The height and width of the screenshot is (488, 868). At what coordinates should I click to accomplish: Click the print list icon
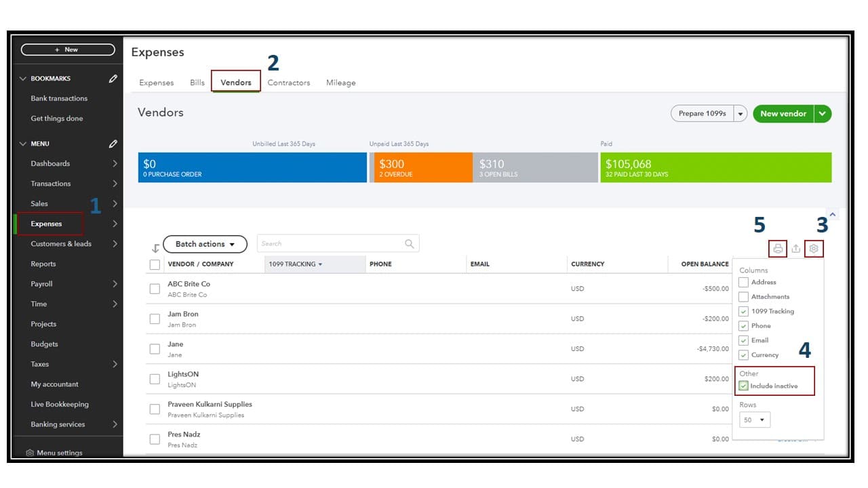pos(778,249)
